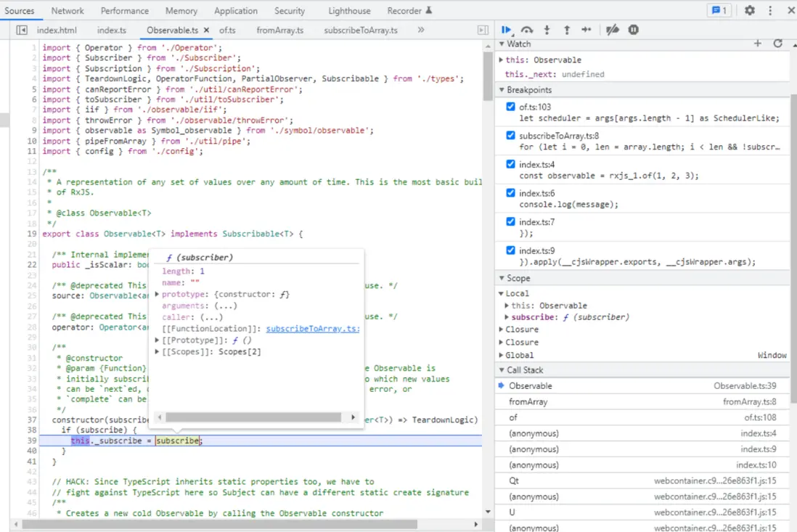Select the fromArray call stack frame
This screenshot has height=532, width=797.
click(x=528, y=401)
